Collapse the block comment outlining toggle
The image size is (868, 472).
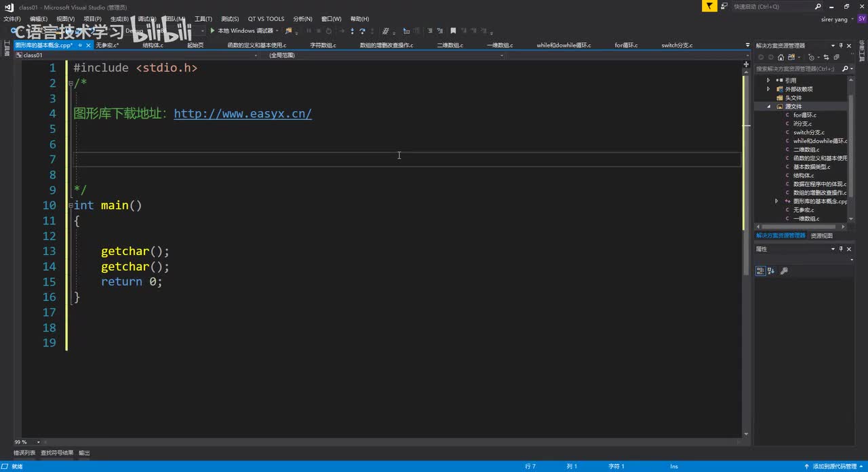point(71,83)
